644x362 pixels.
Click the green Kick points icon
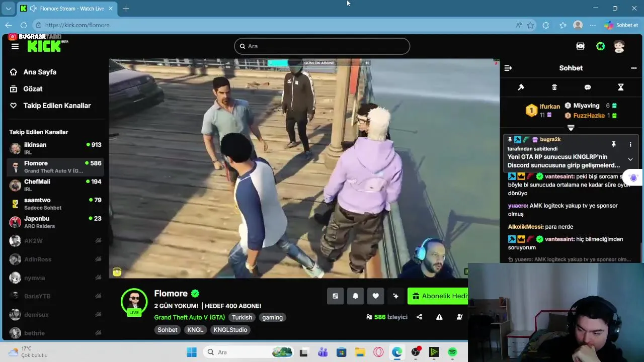(x=600, y=46)
